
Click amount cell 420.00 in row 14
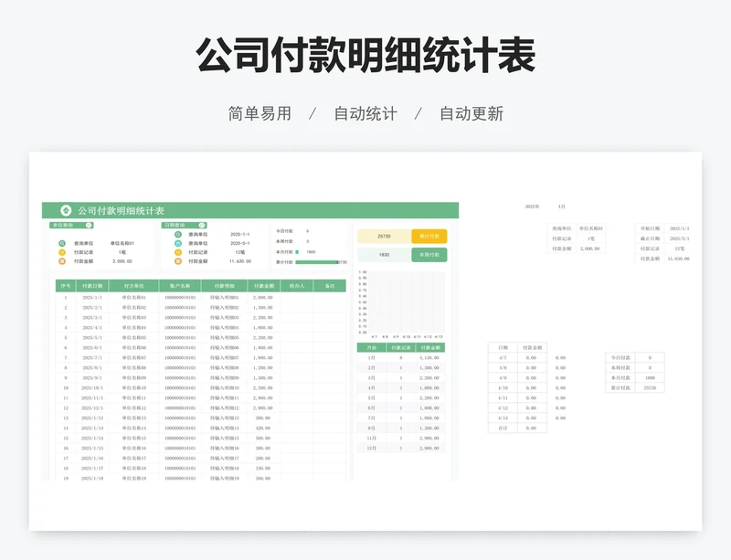coord(263,428)
